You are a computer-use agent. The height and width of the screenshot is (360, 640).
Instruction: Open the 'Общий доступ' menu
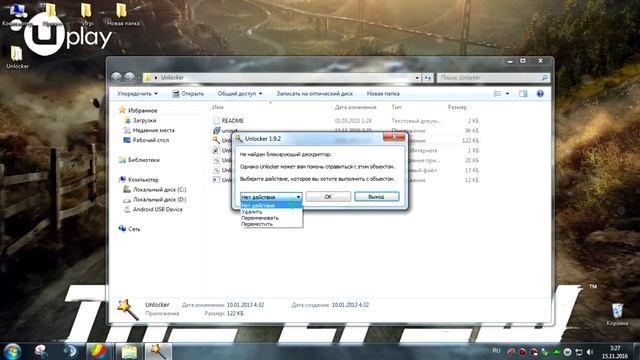(240, 94)
